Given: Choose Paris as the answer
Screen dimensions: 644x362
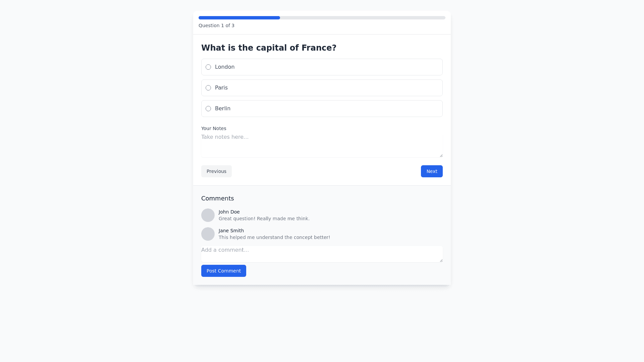Looking at the screenshot, I should 208,88.
